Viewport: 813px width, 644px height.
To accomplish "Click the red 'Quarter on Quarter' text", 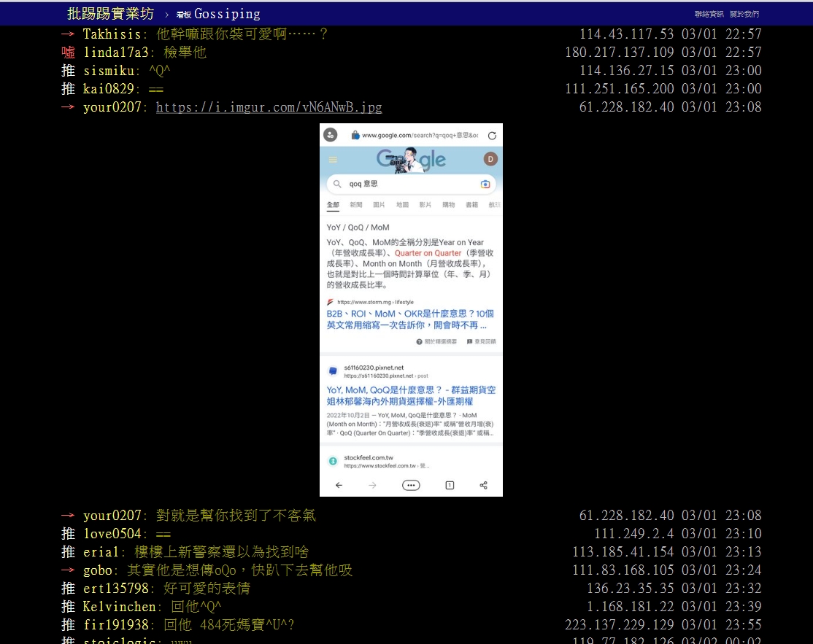I will click(428, 253).
